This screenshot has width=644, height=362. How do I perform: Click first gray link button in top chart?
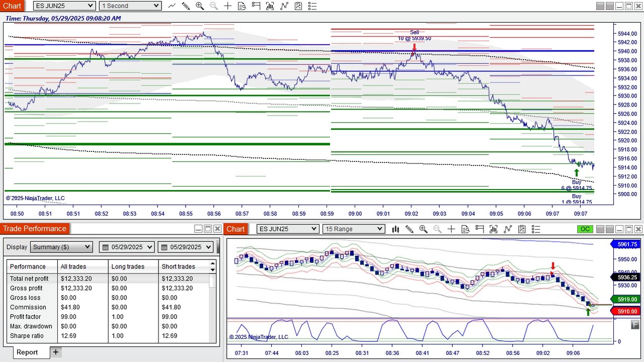point(600,6)
